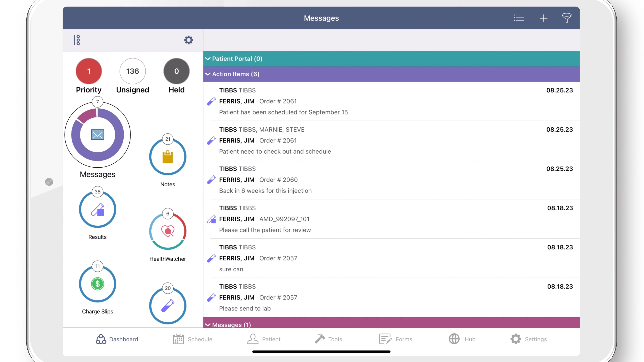Open the Results widget
Image resolution: width=644 pixels, height=362 pixels.
click(x=97, y=209)
